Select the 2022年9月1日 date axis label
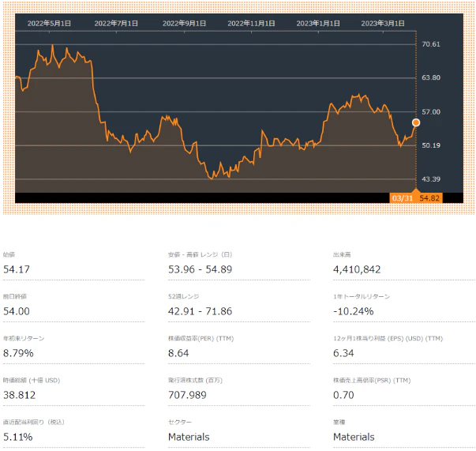 184,24
